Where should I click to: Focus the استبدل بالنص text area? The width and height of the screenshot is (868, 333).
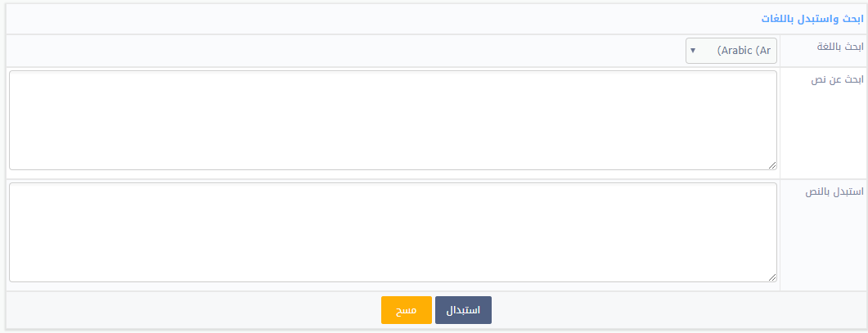(x=393, y=232)
